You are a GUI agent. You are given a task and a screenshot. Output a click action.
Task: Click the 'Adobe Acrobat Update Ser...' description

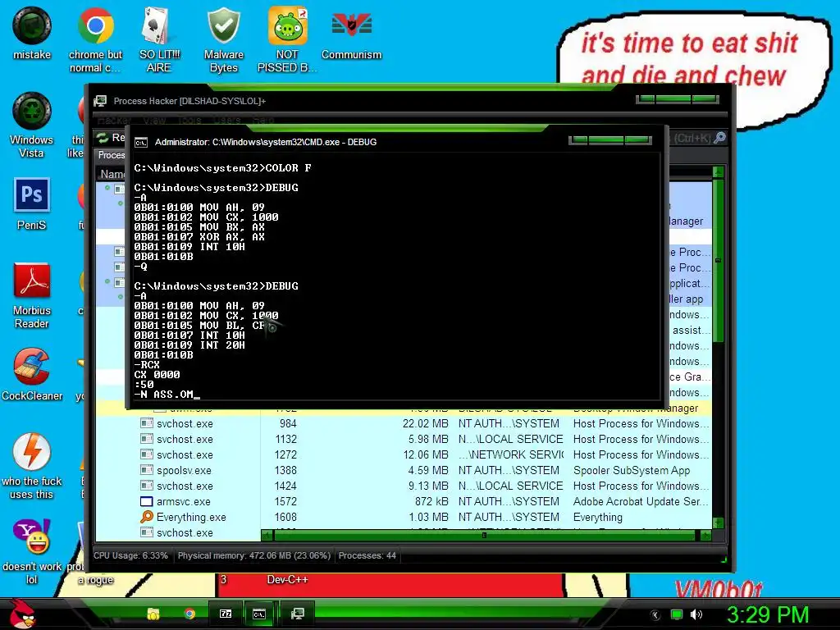(x=641, y=501)
